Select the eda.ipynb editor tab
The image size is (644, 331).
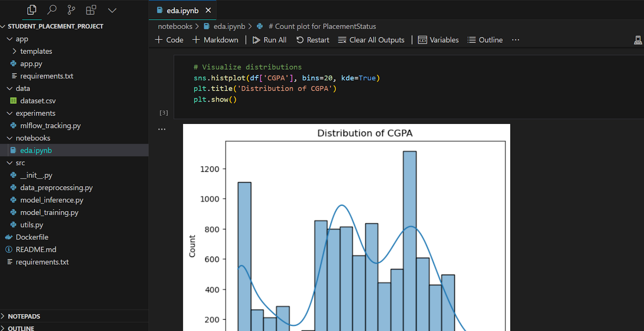click(183, 10)
